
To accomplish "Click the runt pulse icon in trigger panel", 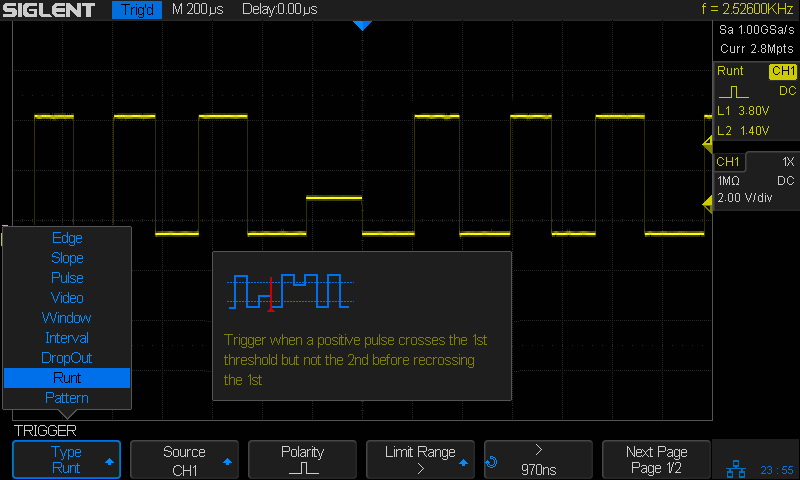I will click(733, 91).
